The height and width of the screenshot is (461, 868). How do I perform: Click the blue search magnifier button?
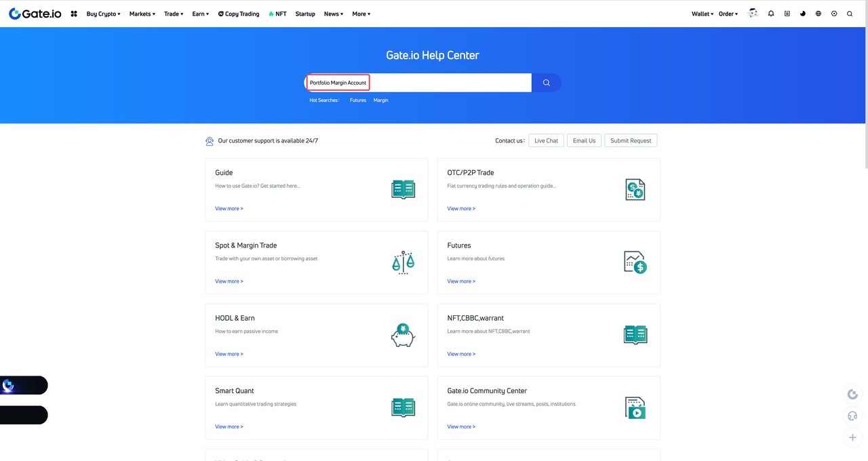pyautogui.click(x=547, y=83)
